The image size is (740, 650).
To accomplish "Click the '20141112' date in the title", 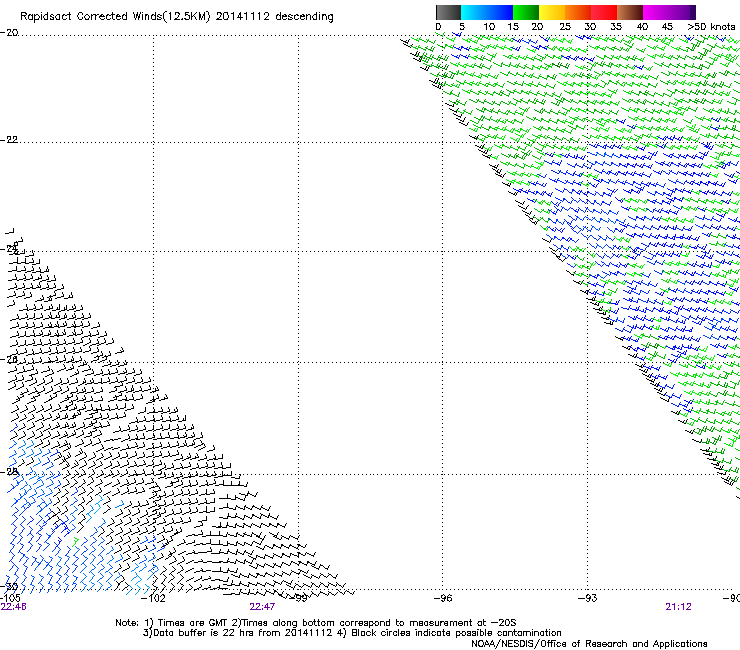I will (243, 17).
